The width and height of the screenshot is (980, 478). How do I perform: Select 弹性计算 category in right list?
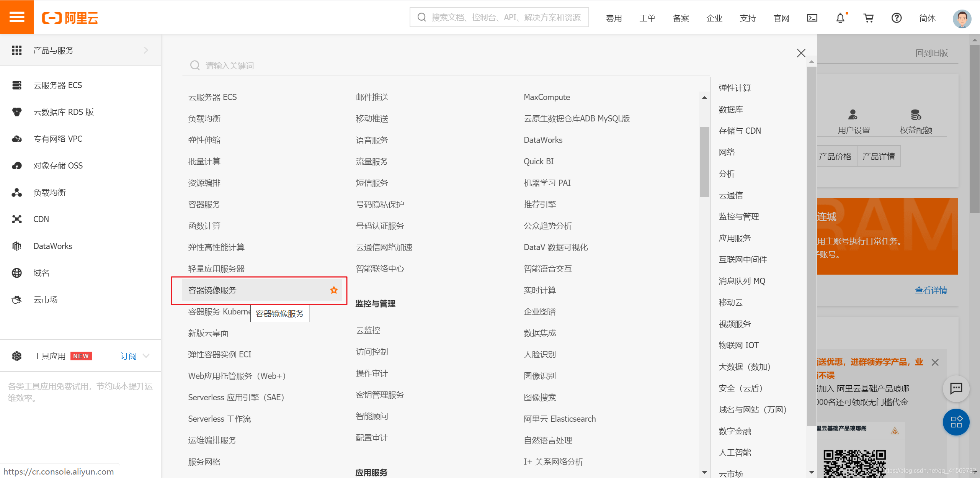(735, 88)
